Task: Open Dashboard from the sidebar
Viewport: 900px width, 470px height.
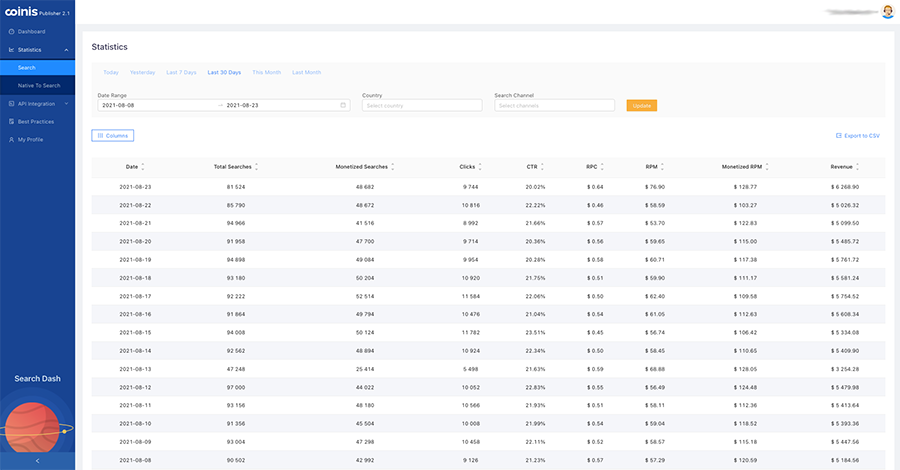Action: 31,31
